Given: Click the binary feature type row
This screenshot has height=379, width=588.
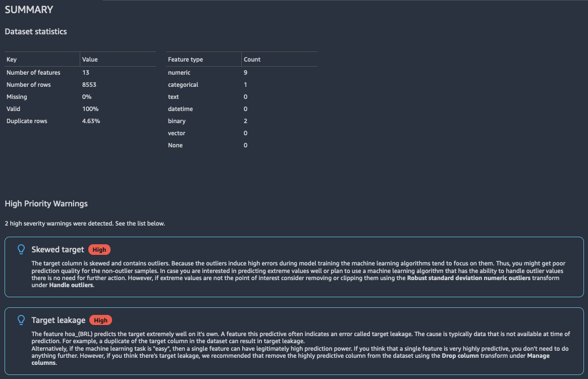Looking at the screenshot, I should (177, 121).
